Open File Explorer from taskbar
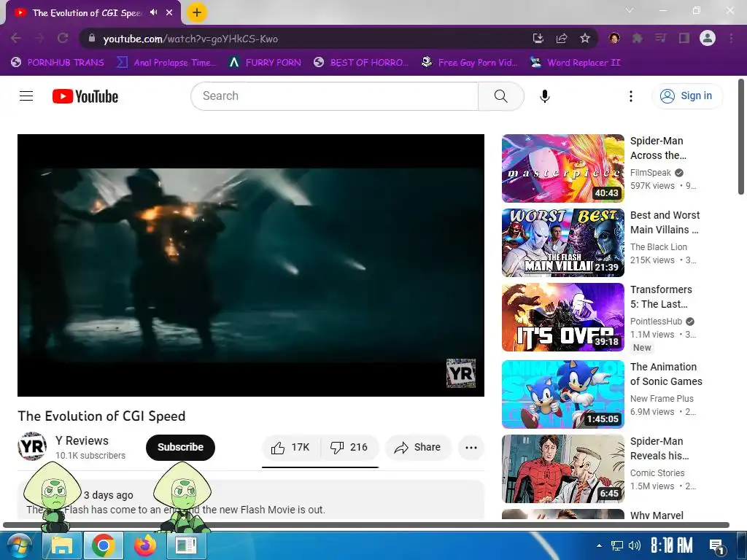This screenshot has width=747, height=560. click(61, 545)
